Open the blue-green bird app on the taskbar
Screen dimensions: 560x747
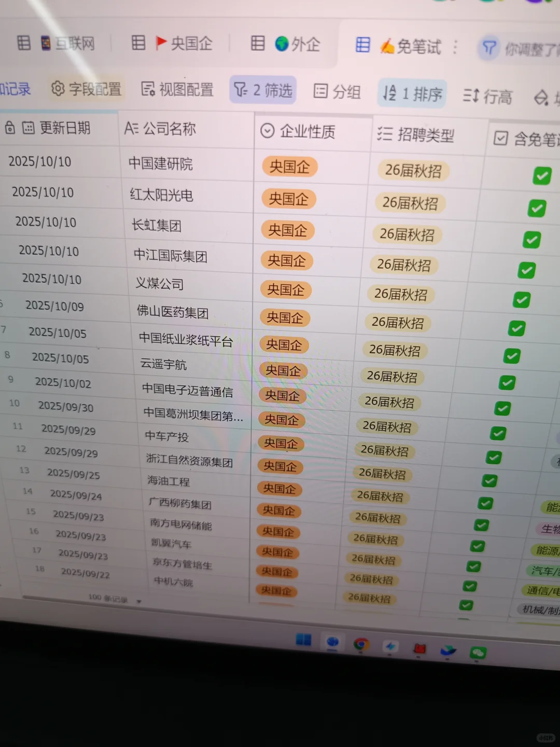(x=448, y=651)
